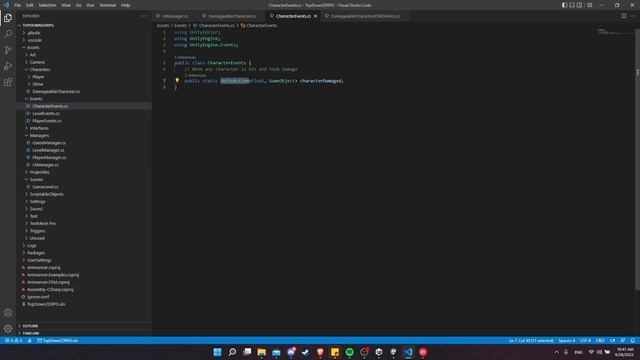Open Accounts menu in activity bar
This screenshot has width=640, height=360.
8,313
